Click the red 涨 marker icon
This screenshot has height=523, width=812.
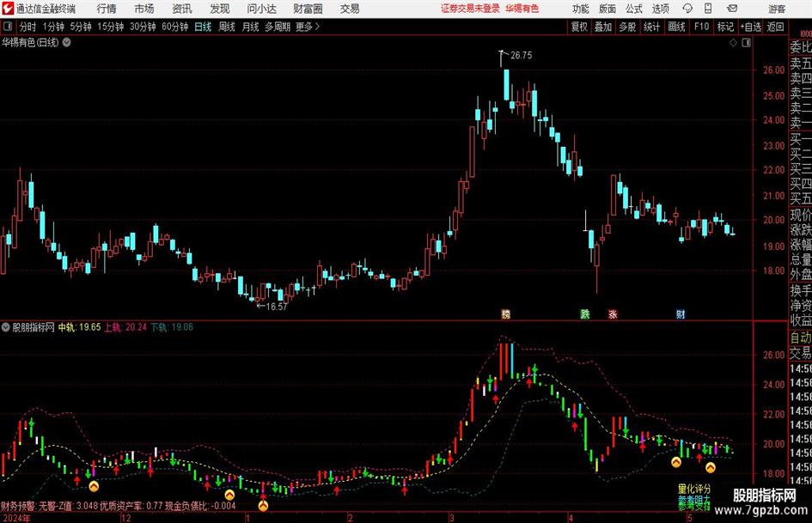613,313
